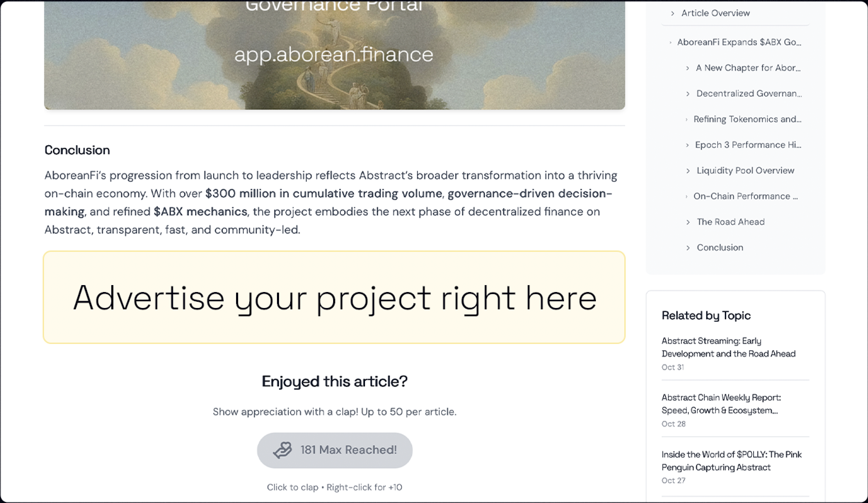Expand the "A New Chapter for Abor..." section
Viewport: 868px width, 503px height.
click(x=687, y=68)
